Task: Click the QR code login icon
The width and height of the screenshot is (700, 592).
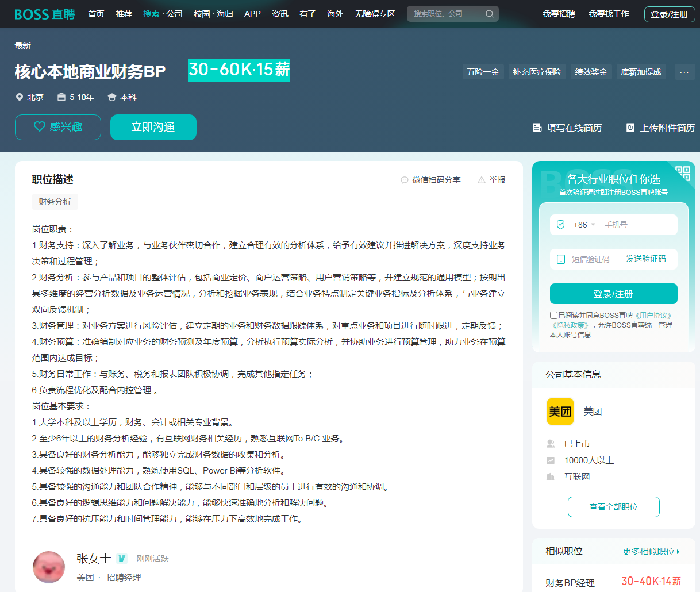Action: [683, 173]
